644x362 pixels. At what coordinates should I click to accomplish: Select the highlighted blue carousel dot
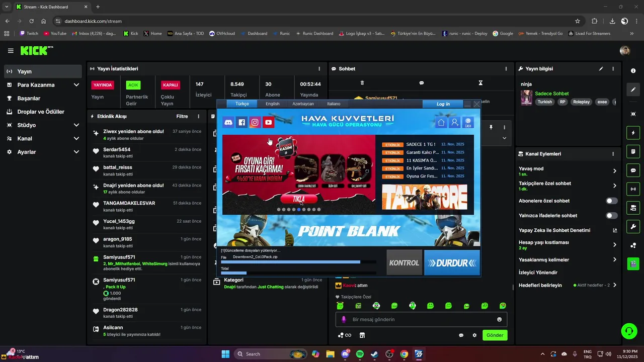tap(299, 210)
